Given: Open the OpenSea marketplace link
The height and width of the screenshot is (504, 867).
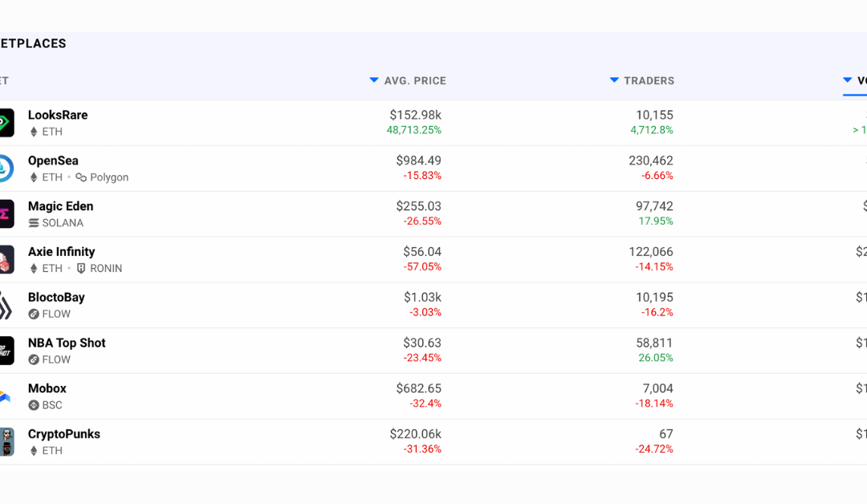Looking at the screenshot, I should 53,161.
